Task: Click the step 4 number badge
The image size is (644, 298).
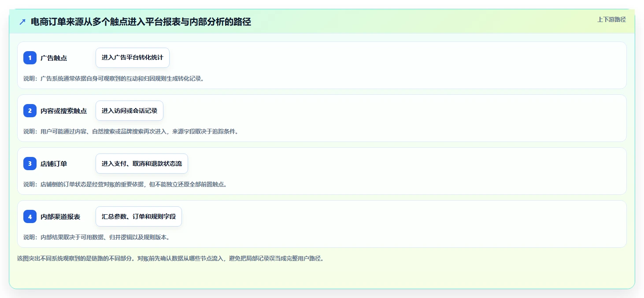Action: [30, 216]
